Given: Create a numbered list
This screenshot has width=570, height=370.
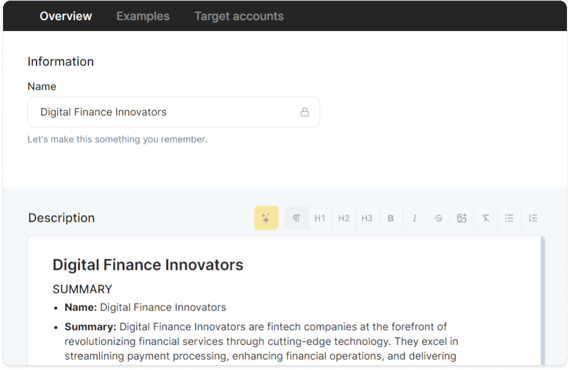Looking at the screenshot, I should tap(533, 218).
